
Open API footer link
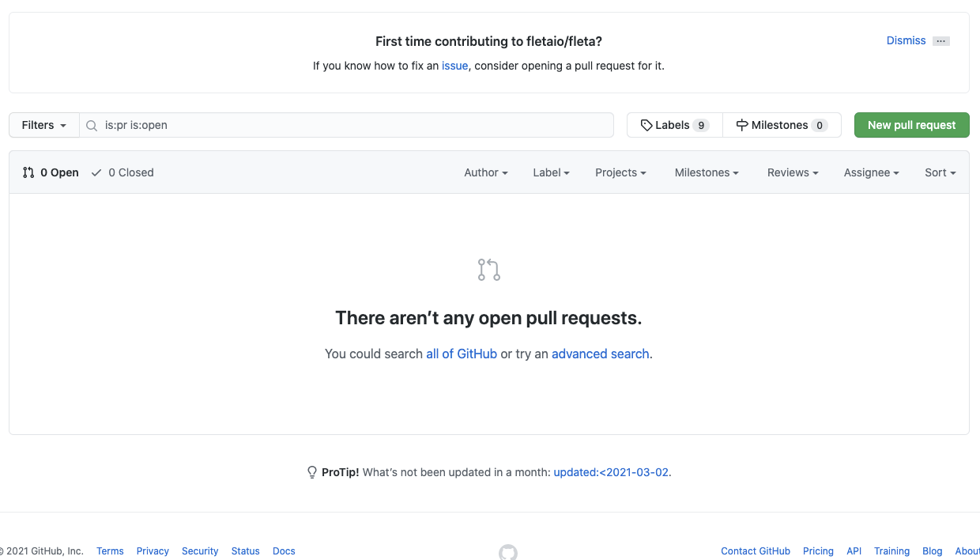(x=854, y=551)
